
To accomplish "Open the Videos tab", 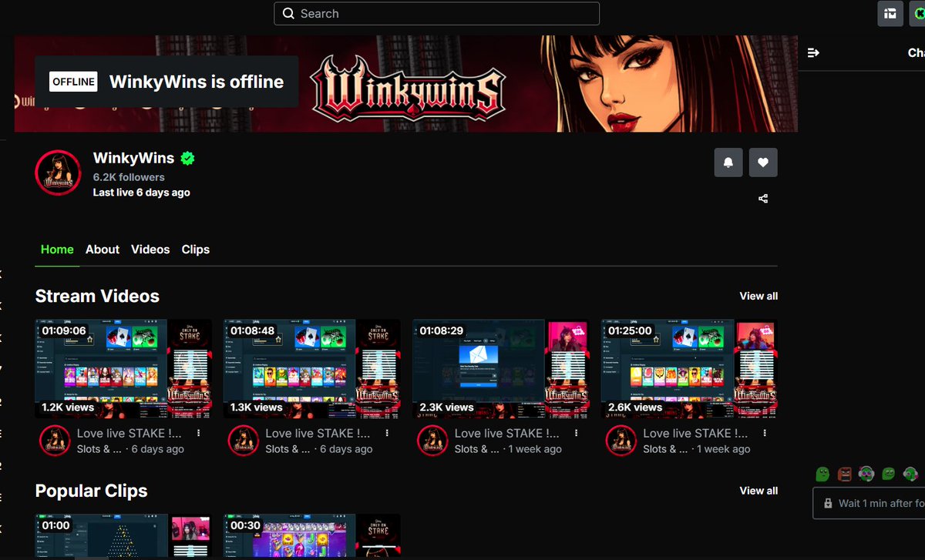I will click(150, 250).
